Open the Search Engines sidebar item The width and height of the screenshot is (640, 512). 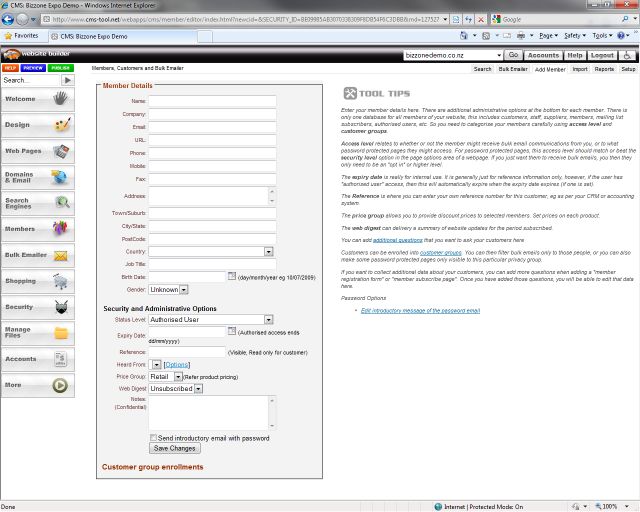click(x=37, y=203)
